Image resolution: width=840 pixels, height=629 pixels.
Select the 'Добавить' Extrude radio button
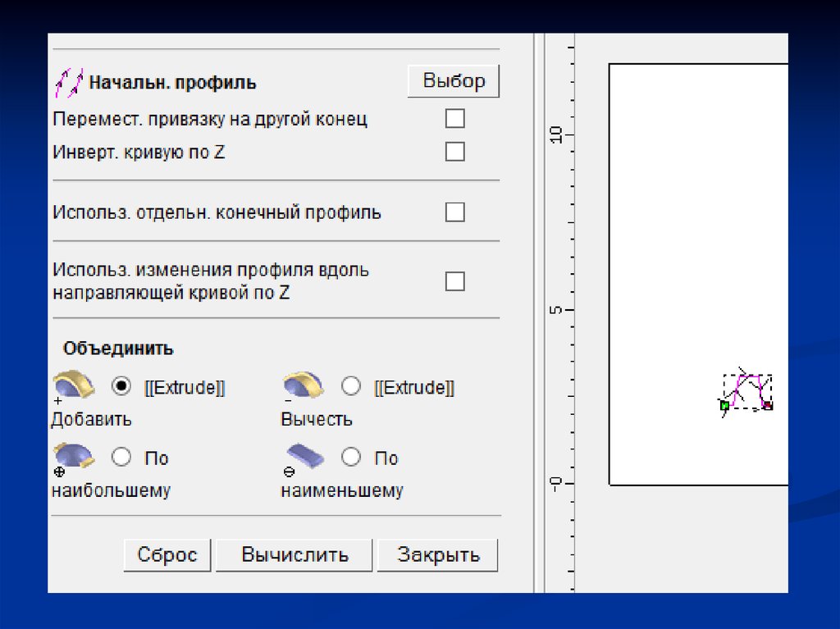tap(121, 386)
